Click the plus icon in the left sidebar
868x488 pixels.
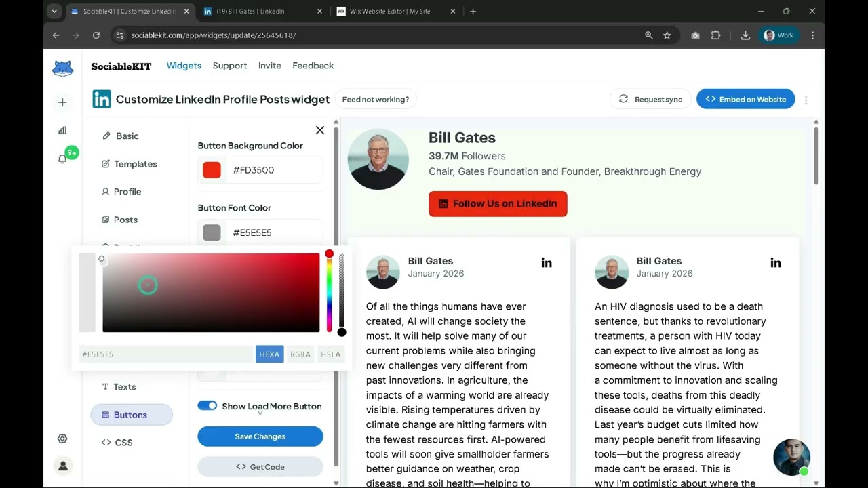click(x=62, y=102)
